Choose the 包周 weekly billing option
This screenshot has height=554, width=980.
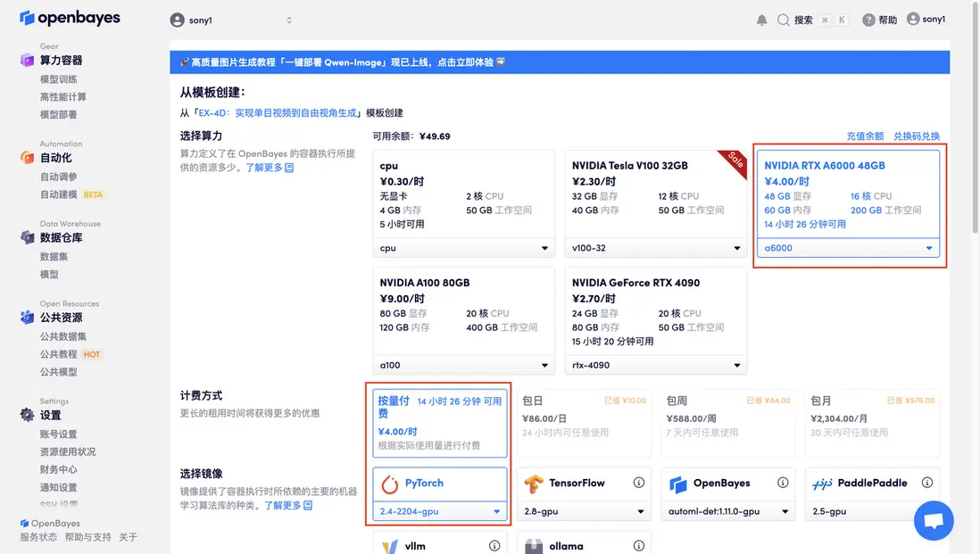[728, 423]
